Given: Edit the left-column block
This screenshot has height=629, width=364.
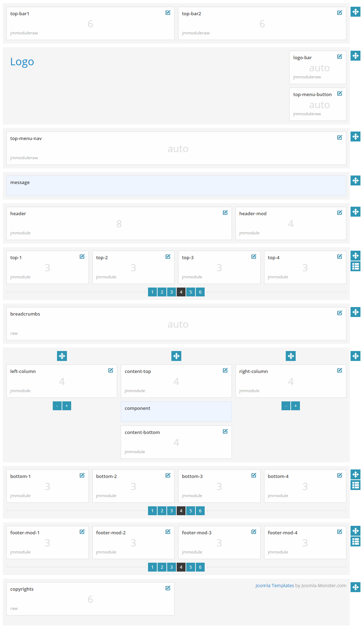Looking at the screenshot, I should [111, 371].
